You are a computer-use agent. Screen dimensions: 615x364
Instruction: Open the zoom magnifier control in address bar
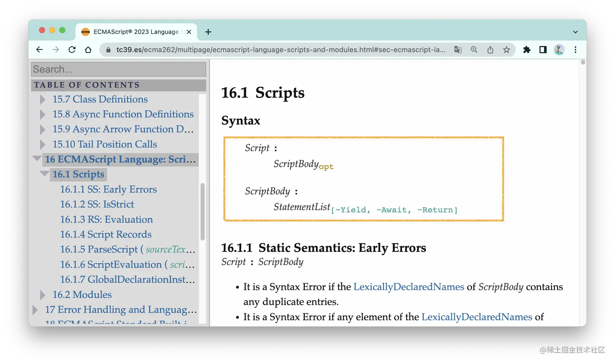474,49
